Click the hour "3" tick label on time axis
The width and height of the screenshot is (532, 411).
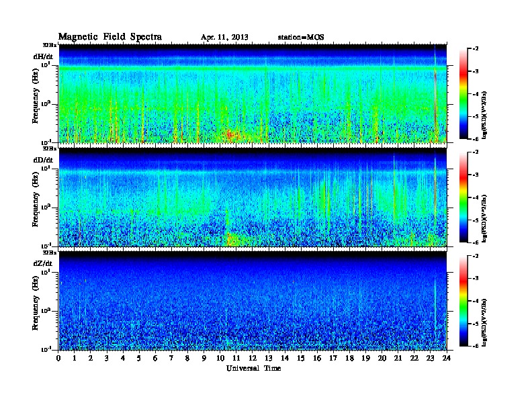pyautogui.click(x=107, y=358)
